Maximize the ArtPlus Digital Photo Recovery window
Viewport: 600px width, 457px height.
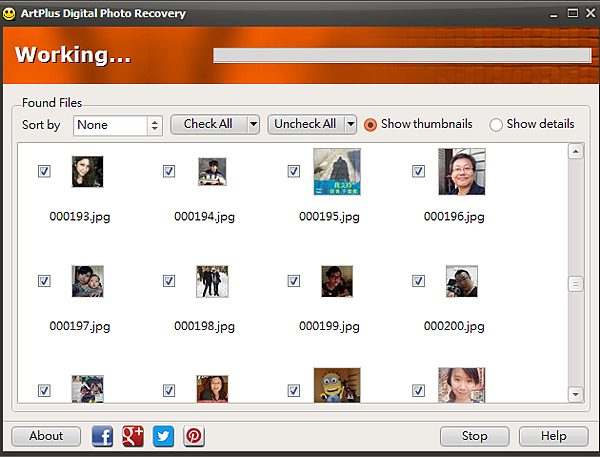572,13
